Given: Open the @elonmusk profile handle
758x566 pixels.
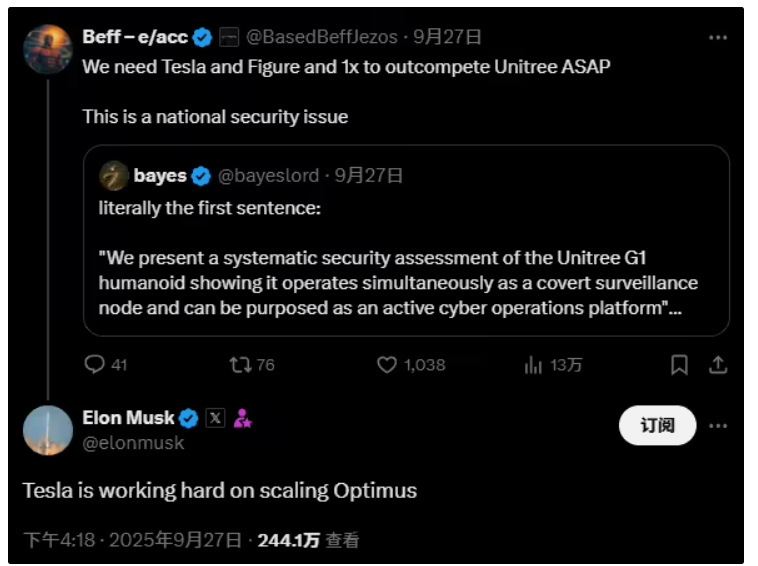Looking at the screenshot, I should [133, 442].
